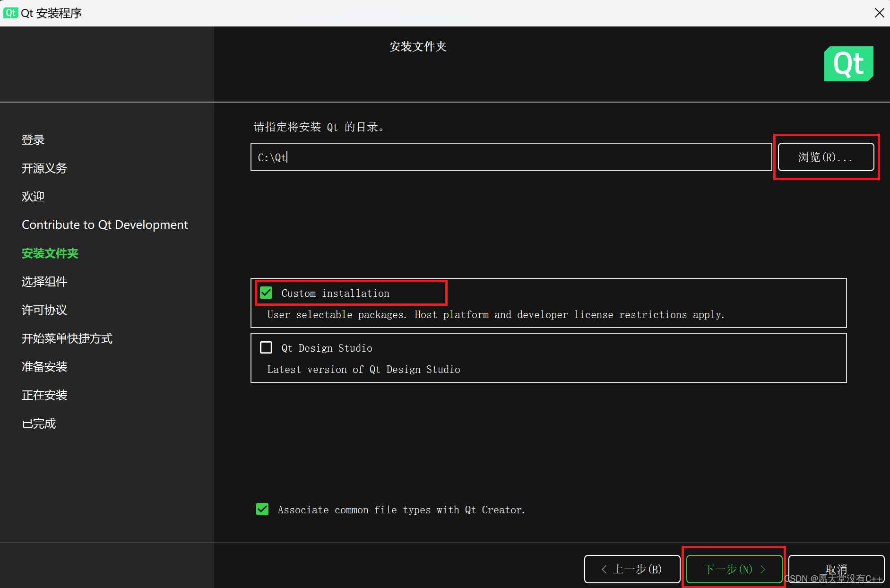Click the 已完成 sidebar entry

(39, 424)
